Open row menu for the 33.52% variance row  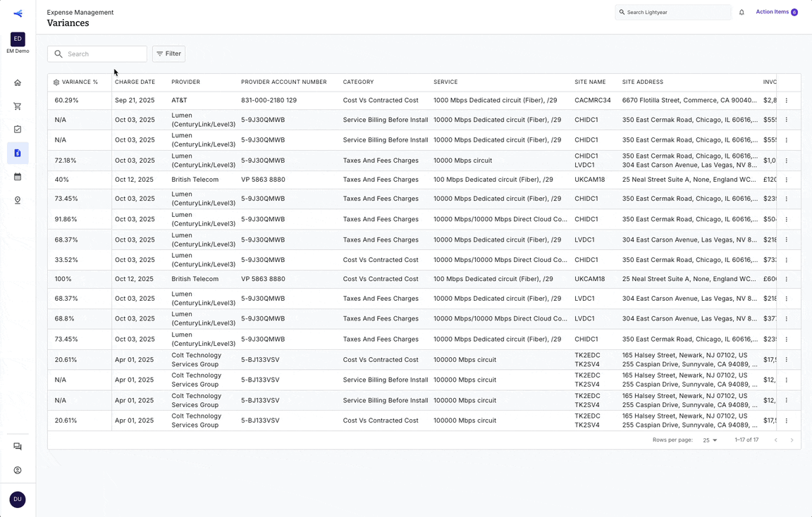click(x=786, y=260)
